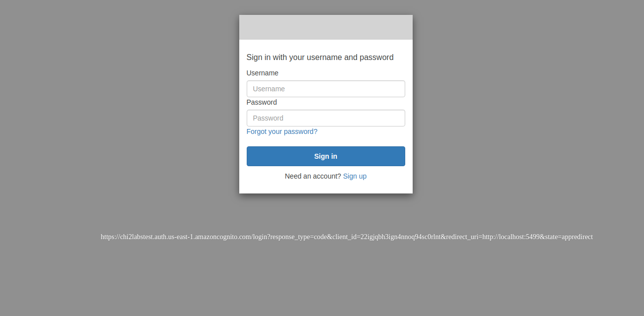Click the 'Sign in with your username' heading
The width and height of the screenshot is (644, 316).
coord(320,57)
